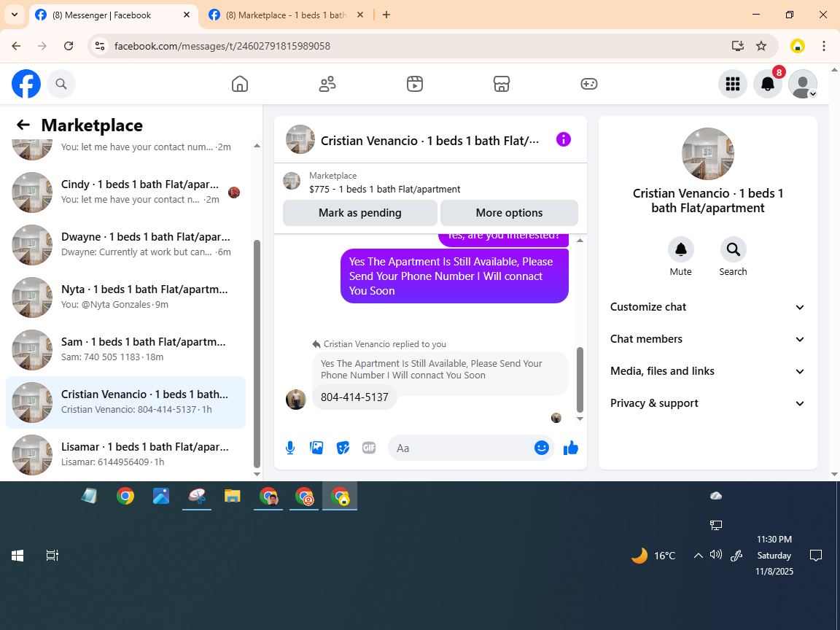Go to Home feed icon

pyautogui.click(x=239, y=84)
